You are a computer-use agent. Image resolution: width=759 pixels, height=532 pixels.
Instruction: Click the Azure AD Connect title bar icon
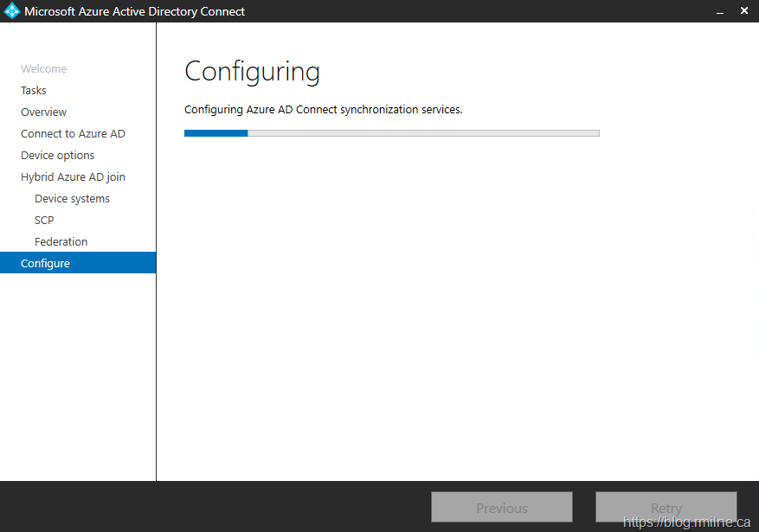[x=12, y=11]
